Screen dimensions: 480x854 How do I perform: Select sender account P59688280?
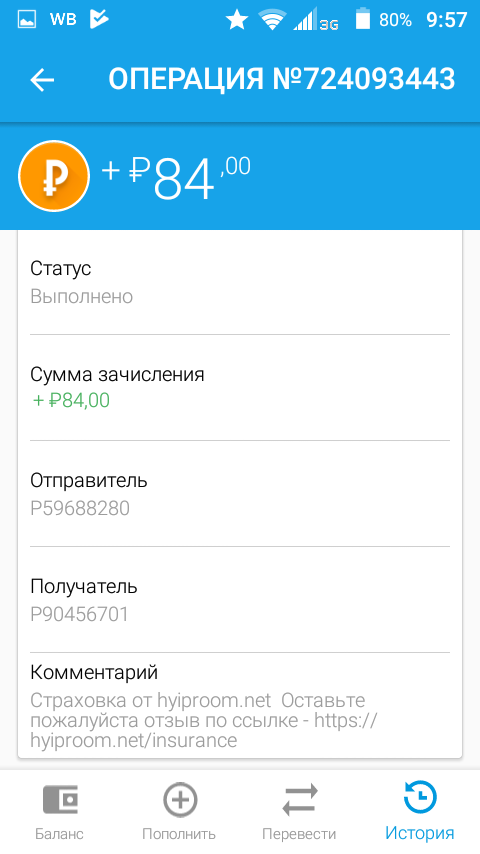tap(80, 509)
